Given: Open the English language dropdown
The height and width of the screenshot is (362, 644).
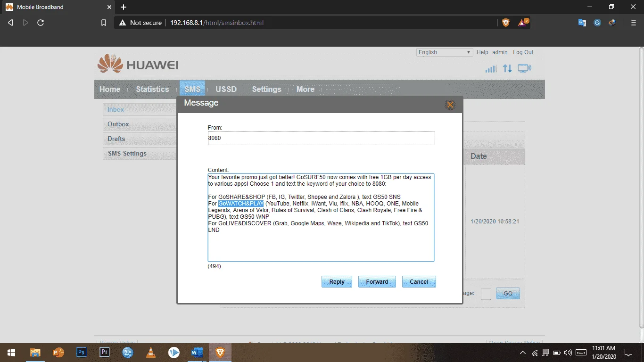Looking at the screenshot, I should tap(445, 52).
